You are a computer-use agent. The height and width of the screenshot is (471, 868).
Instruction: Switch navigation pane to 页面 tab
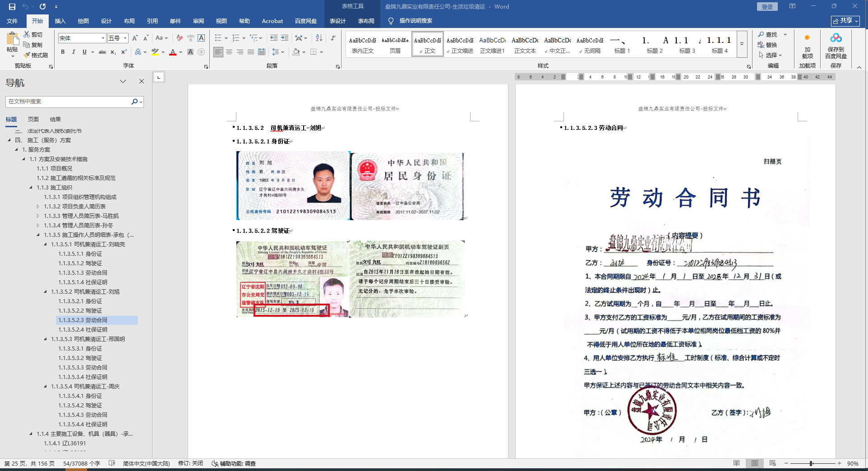pyautogui.click(x=33, y=120)
